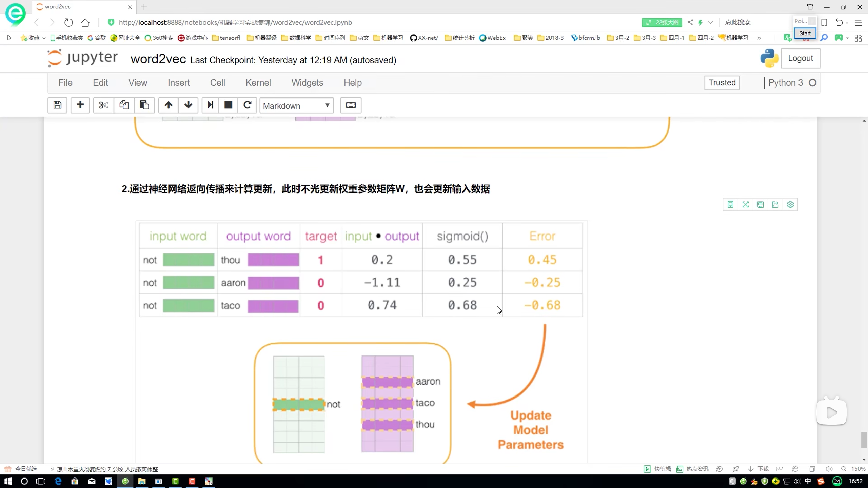This screenshot has width=868, height=488.
Task: Click the image toolbar fullscreen-expand icon
Action: pyautogui.click(x=745, y=204)
